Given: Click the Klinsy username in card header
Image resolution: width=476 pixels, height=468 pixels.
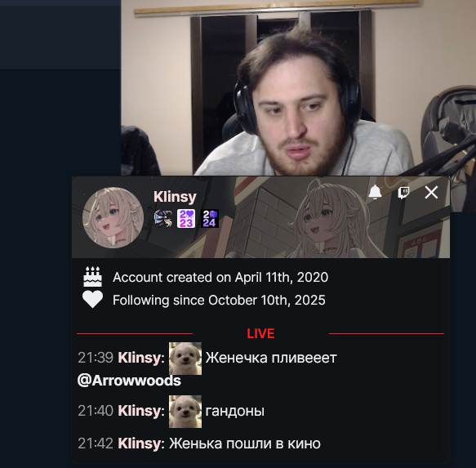Looking at the screenshot, I should [x=175, y=197].
